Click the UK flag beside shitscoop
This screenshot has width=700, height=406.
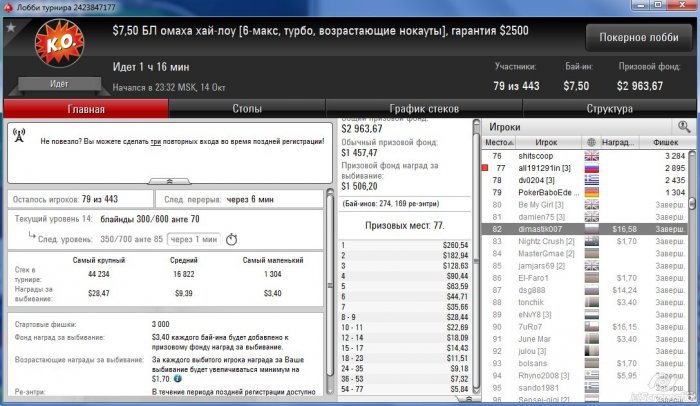[592, 156]
